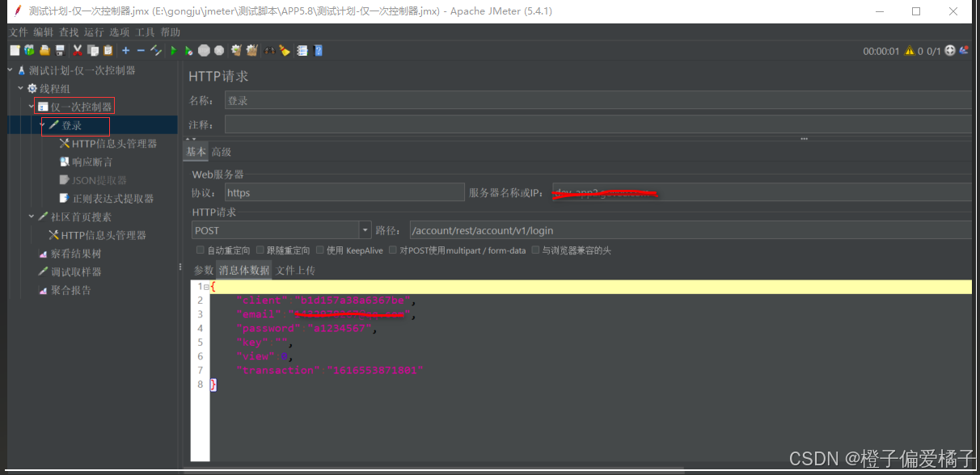Viewport: 980px width, 475px height.
Task: Open the 编辑 menu
Action: (44, 32)
